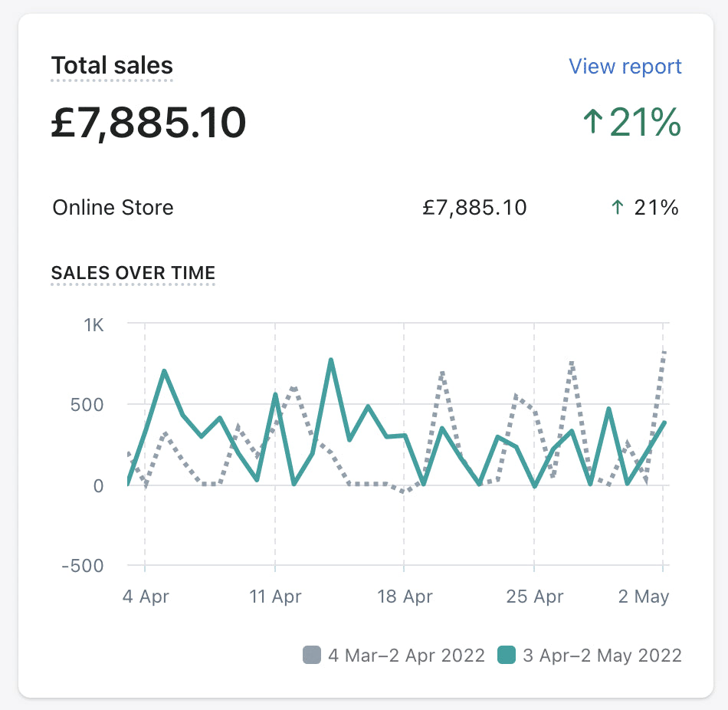The width and height of the screenshot is (728, 710).
Task: Click the 4 Mar–2 Apr 2022 legend text
Action: coord(406,656)
